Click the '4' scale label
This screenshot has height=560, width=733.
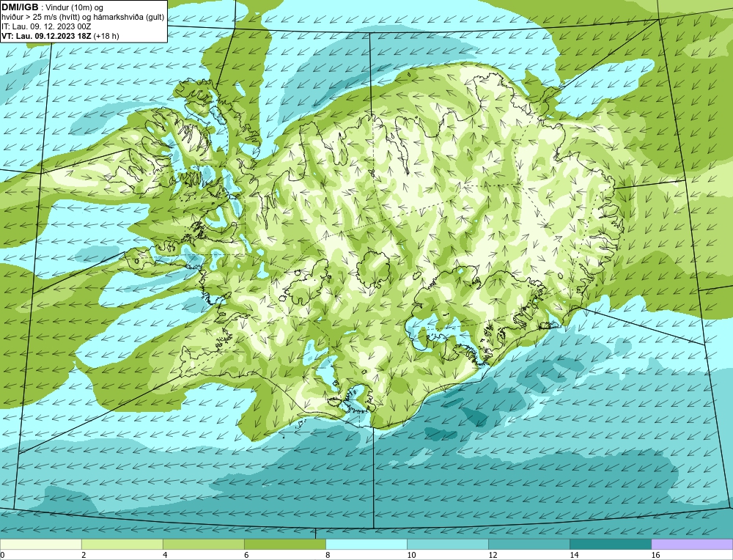[x=166, y=555]
